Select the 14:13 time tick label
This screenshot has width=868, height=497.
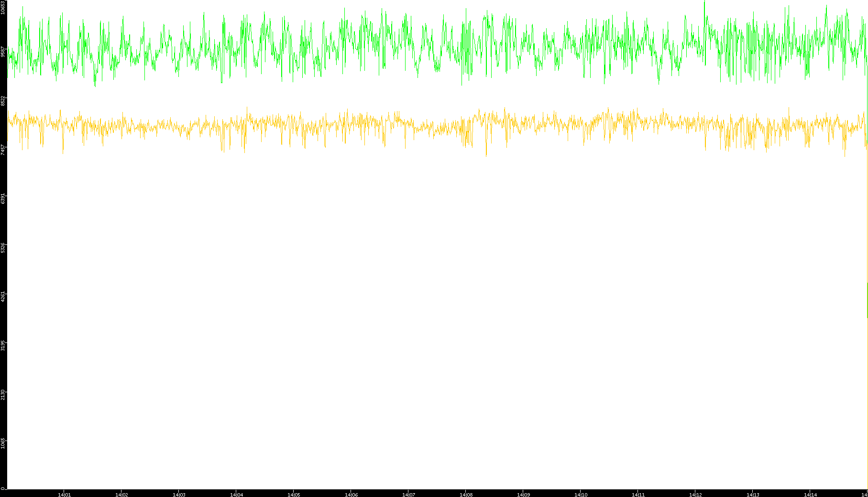pyautogui.click(x=753, y=495)
